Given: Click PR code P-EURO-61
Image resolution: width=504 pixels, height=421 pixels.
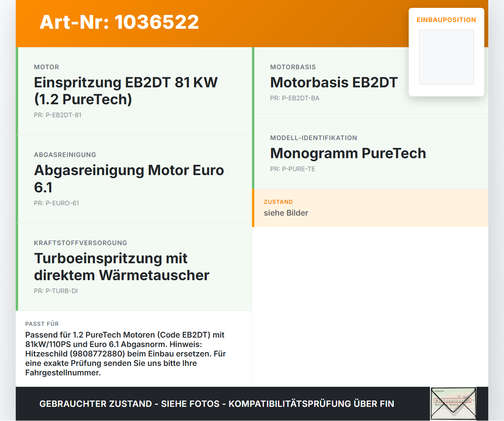Looking at the screenshot, I should 56,203.
